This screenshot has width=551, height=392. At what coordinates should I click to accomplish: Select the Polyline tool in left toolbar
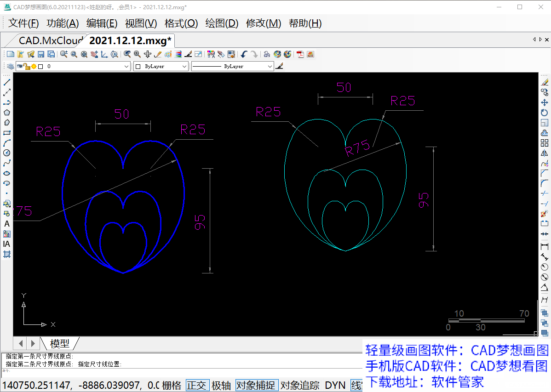pos(7,102)
